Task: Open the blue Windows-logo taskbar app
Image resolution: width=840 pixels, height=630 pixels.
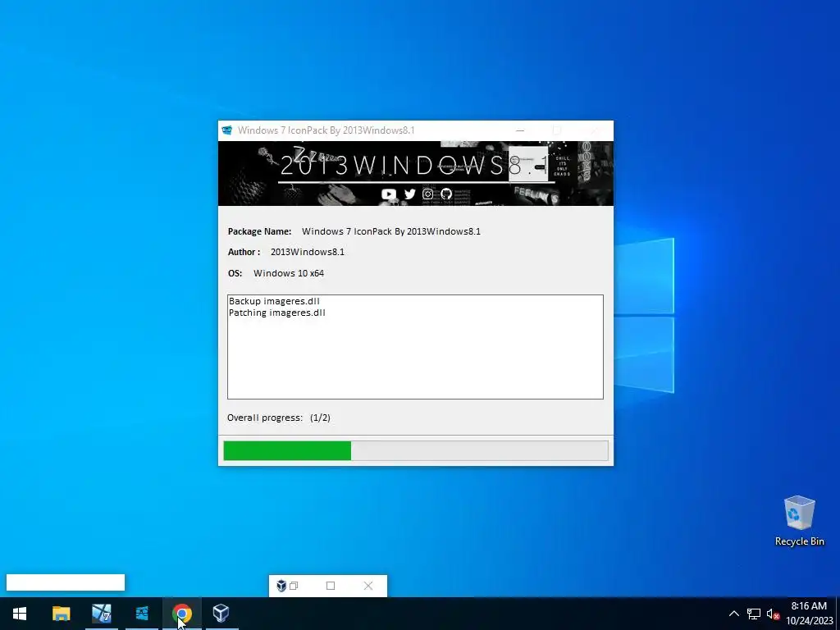Action: coord(142,614)
